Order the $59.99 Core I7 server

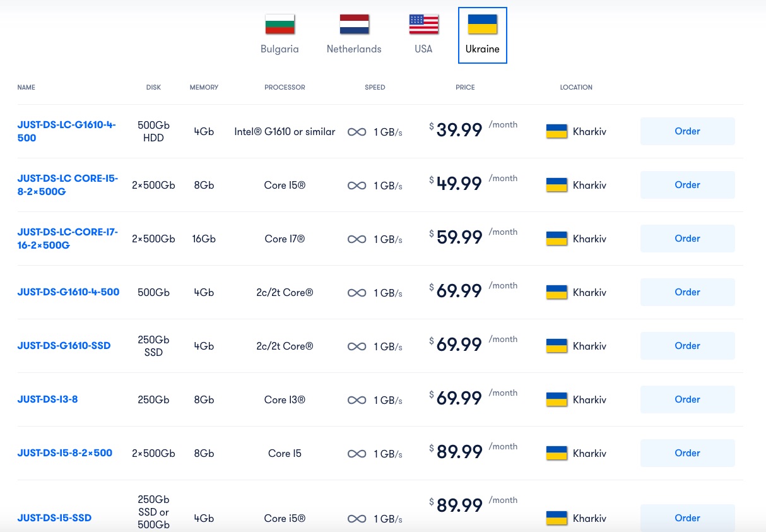click(687, 239)
